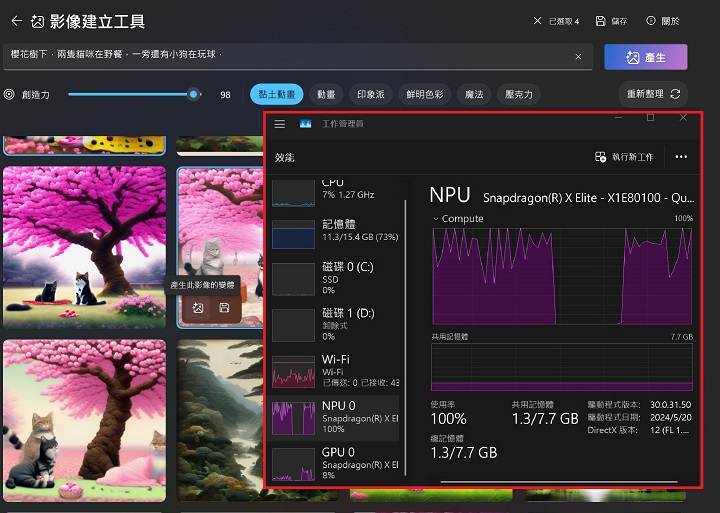720x513 pixels.
Task: Click the CPU mini graph thumbnail
Action: (293, 194)
